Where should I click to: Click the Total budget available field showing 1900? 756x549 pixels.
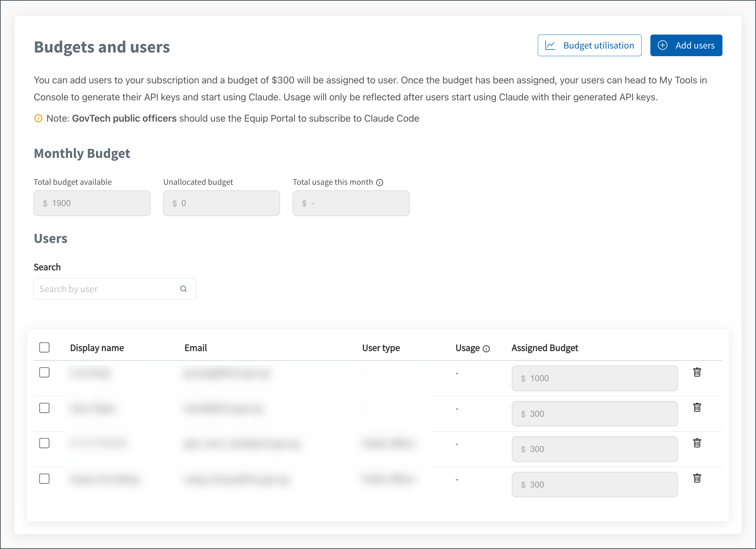click(x=92, y=203)
